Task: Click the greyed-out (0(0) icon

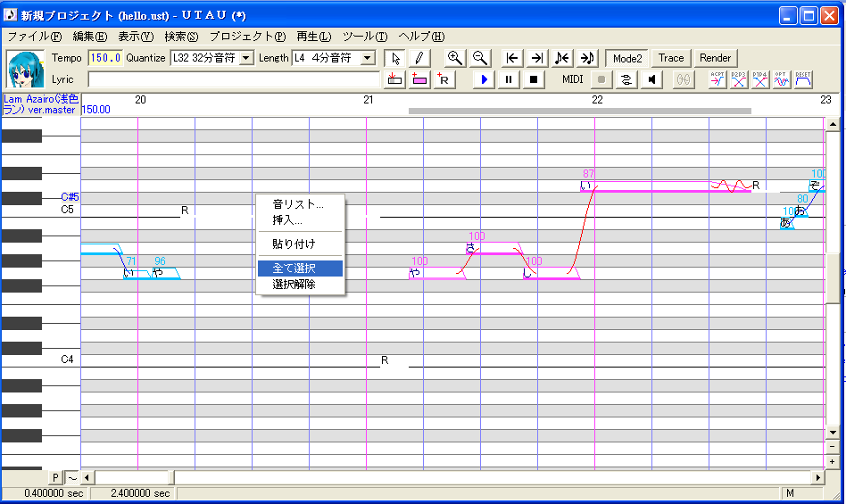Action: (x=683, y=79)
